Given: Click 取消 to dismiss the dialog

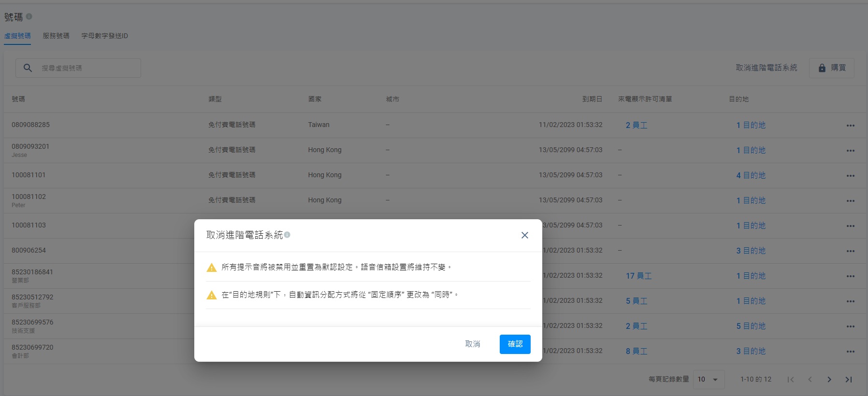Looking at the screenshot, I should (472, 344).
